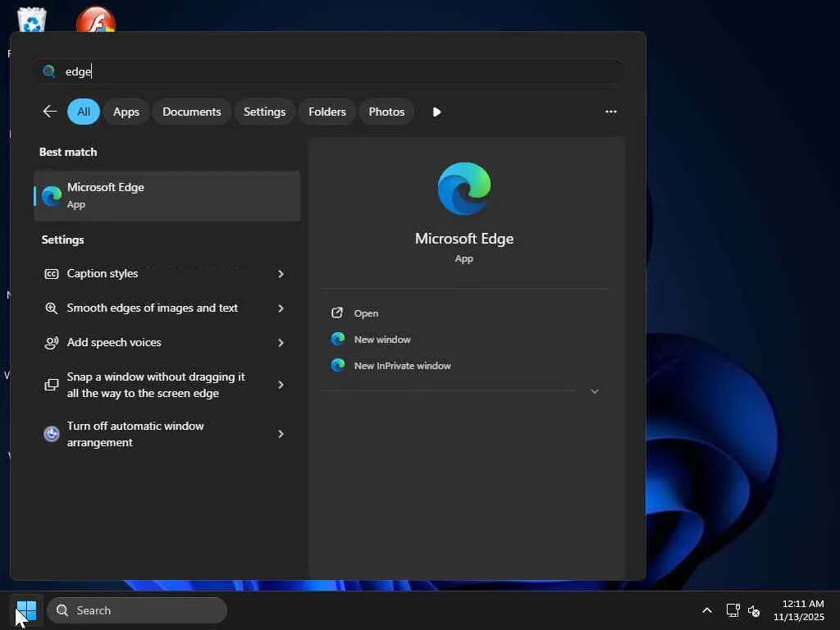
Task: Expand more actions in the preview pane
Action: coord(595,391)
